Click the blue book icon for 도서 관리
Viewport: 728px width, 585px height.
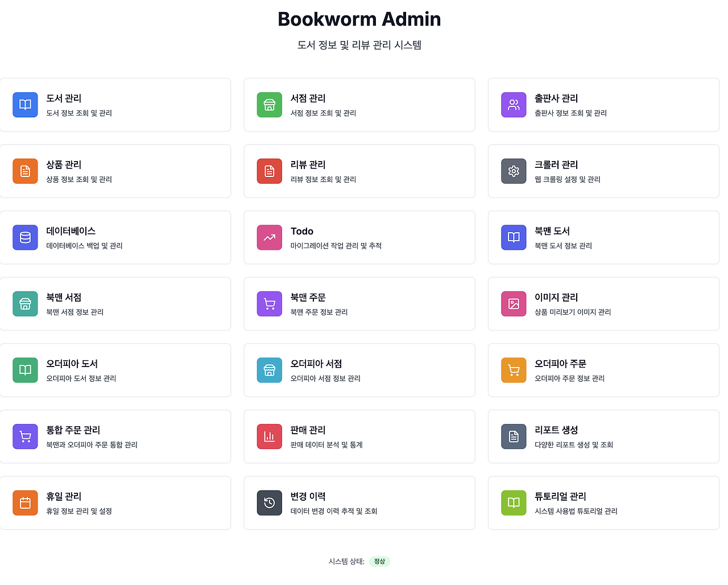(25, 105)
